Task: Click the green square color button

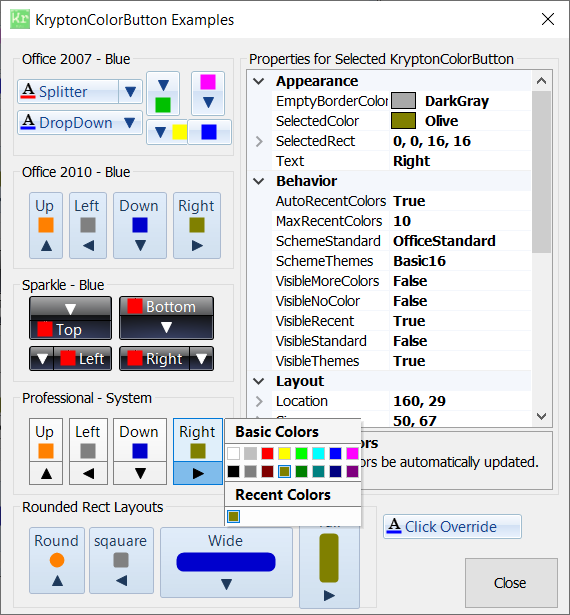Action: click(163, 93)
